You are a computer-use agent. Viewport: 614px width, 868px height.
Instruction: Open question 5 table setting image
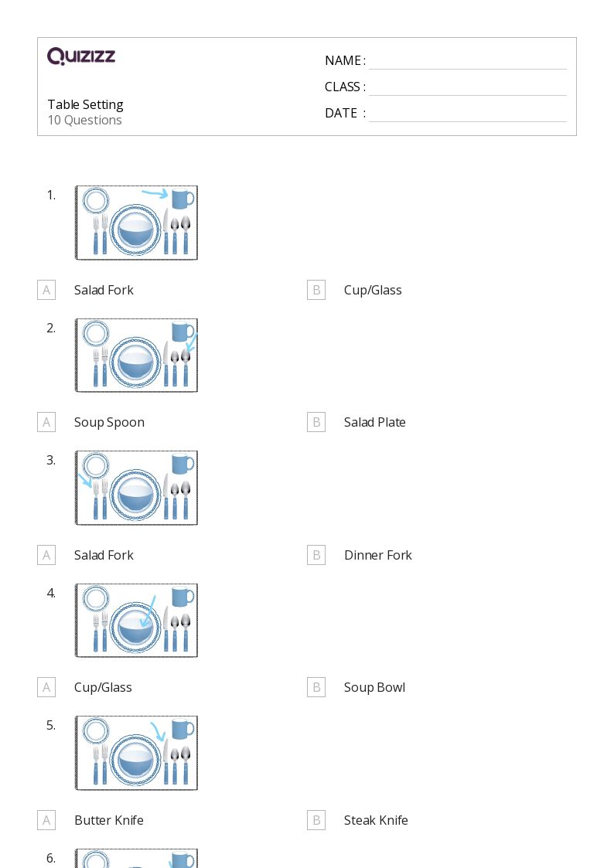(x=136, y=753)
